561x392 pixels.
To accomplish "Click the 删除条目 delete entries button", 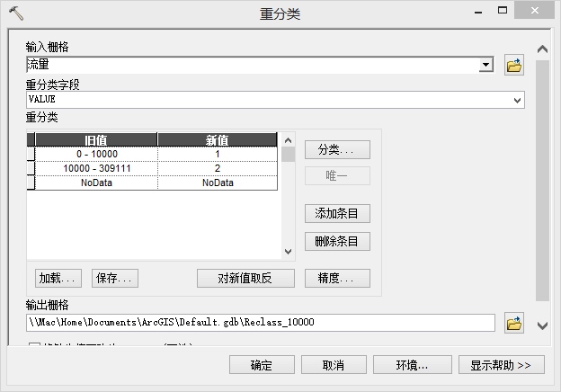I will click(337, 242).
